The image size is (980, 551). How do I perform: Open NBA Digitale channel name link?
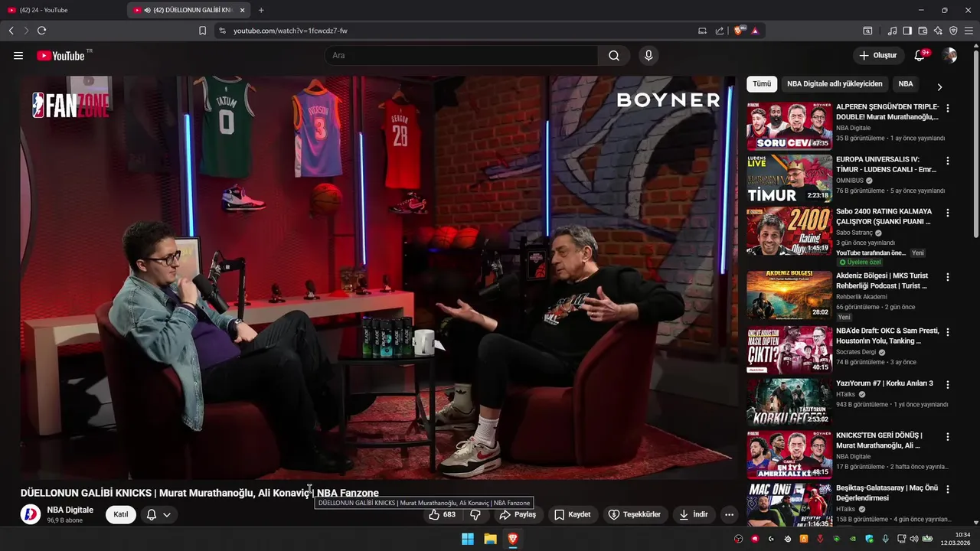pyautogui.click(x=70, y=510)
